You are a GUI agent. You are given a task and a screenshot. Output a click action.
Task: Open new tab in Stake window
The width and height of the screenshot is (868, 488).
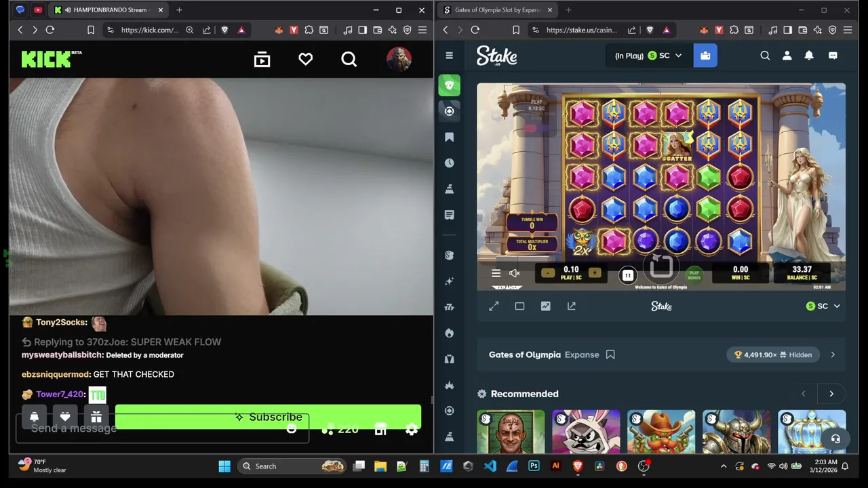point(568,10)
